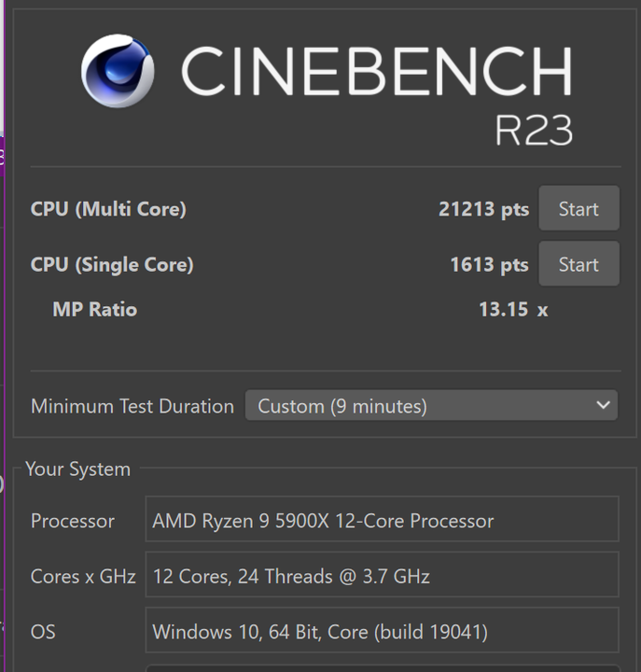The image size is (641, 672).
Task: Click the OS field showing Windows 10
Action: [x=382, y=630]
